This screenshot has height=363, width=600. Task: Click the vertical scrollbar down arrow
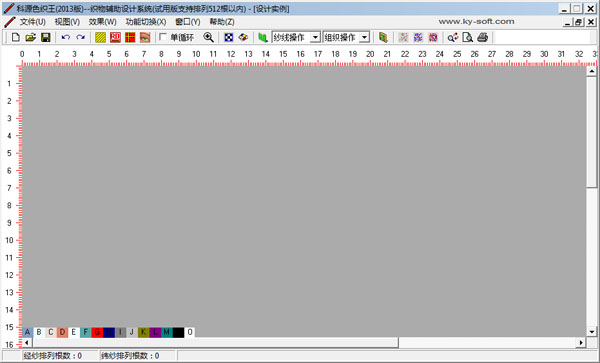coord(592,332)
